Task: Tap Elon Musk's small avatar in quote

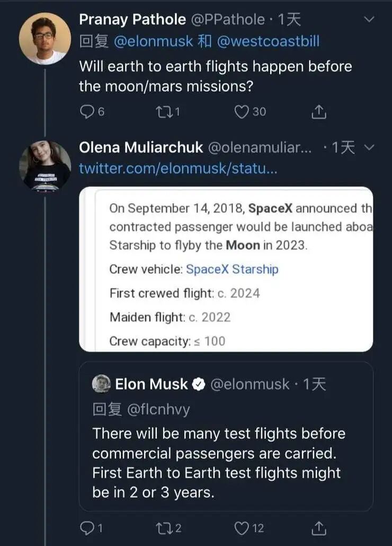Action: click(x=101, y=384)
